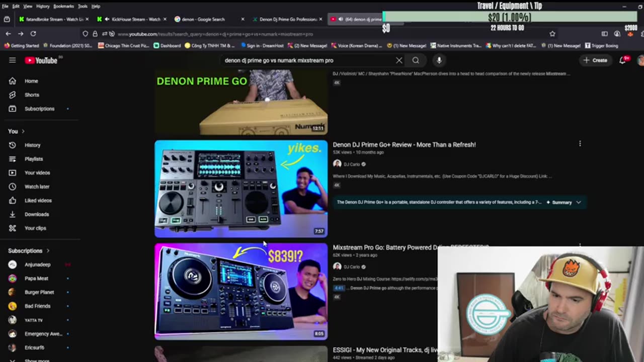Viewport: 644px width, 362px height.
Task: Open Subscriptions in the sidebar
Action: click(x=39, y=109)
